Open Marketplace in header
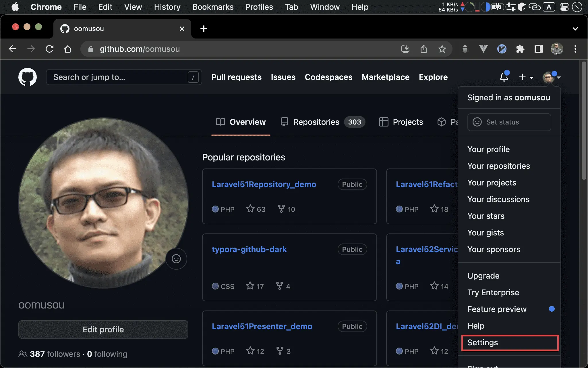The height and width of the screenshot is (368, 588). (386, 77)
